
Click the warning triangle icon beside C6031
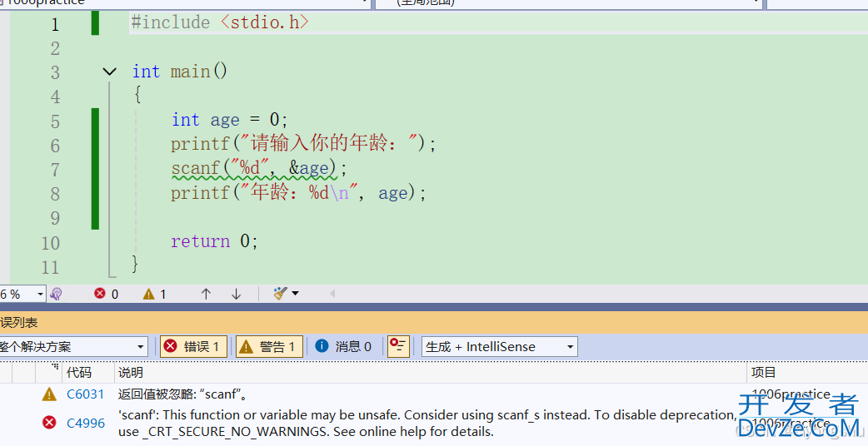(x=49, y=394)
